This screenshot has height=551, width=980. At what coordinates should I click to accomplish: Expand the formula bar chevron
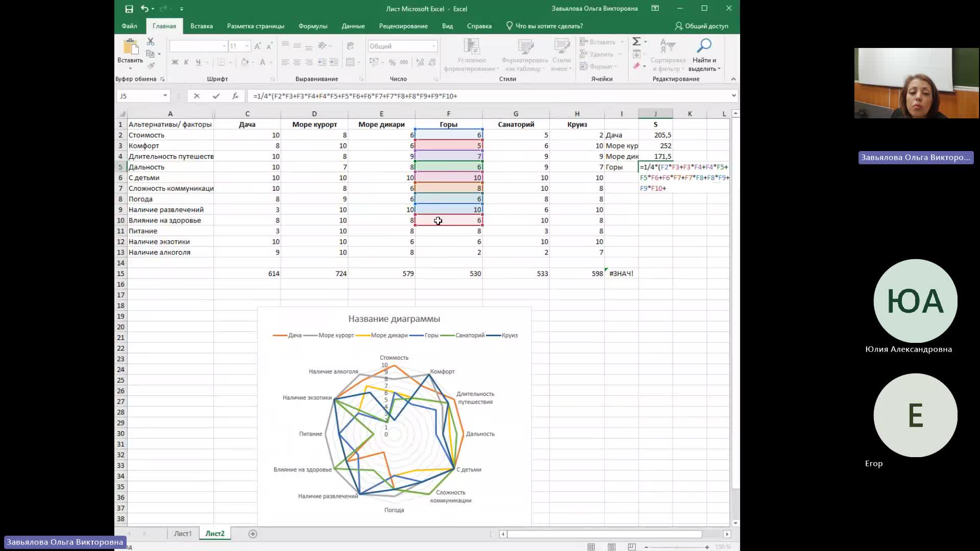tap(733, 95)
